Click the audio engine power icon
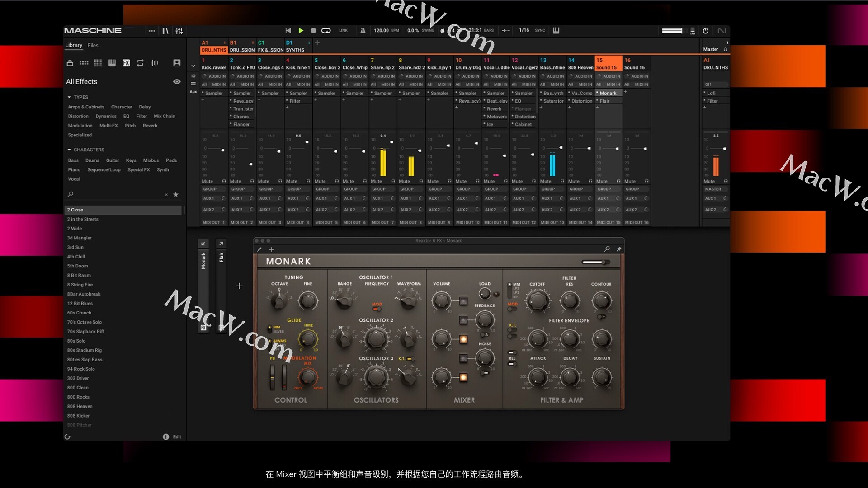The height and width of the screenshot is (488, 868). pyautogui.click(x=706, y=31)
